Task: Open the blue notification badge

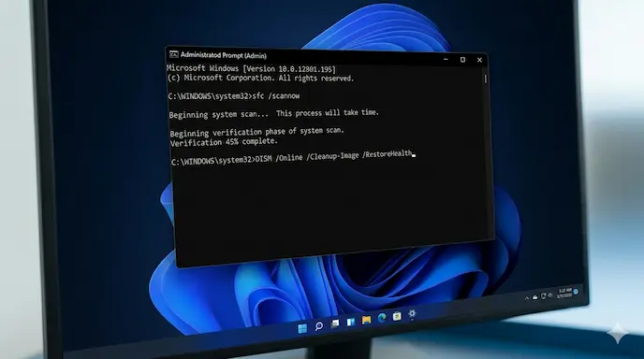Action: tap(576, 292)
